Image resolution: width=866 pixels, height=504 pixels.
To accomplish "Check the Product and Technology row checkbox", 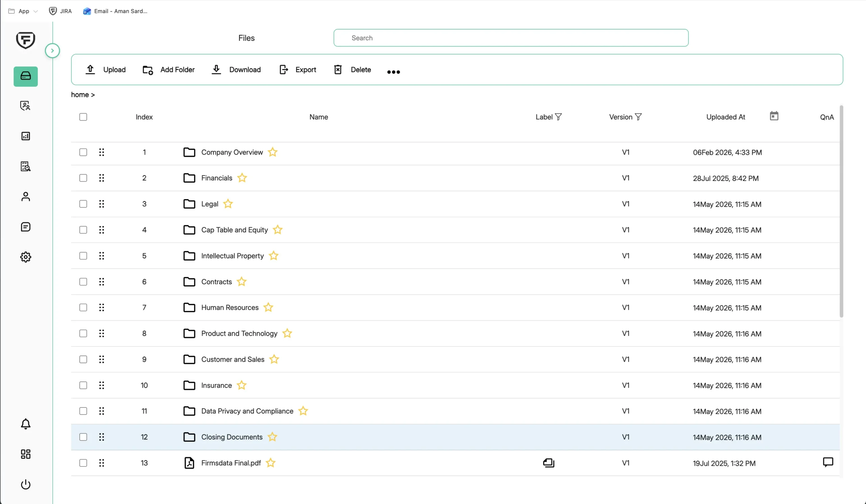I will tap(83, 333).
